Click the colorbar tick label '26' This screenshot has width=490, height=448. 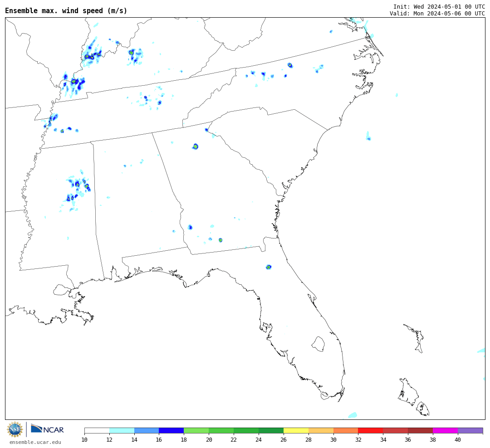pyautogui.click(x=284, y=440)
